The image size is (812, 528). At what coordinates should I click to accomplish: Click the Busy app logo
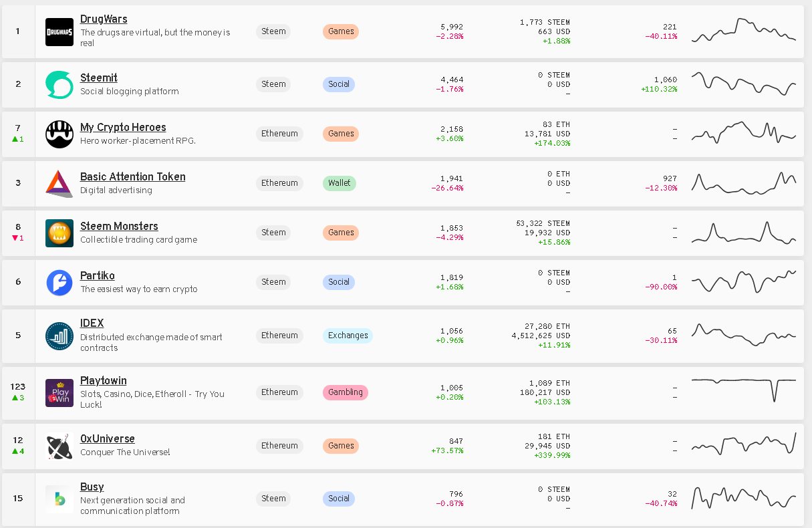(59, 499)
